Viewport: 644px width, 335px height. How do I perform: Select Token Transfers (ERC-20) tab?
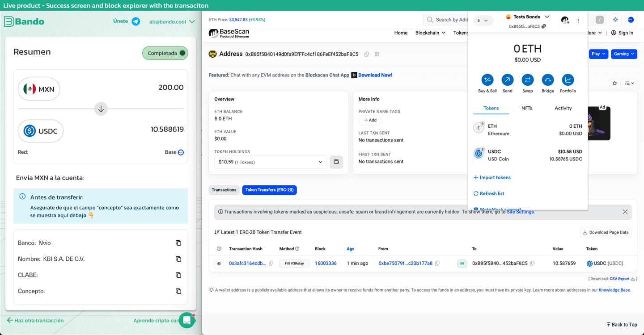(x=269, y=190)
